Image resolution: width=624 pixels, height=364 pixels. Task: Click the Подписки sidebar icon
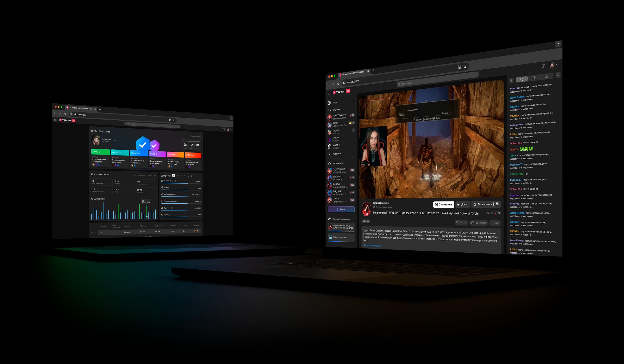pos(329,110)
